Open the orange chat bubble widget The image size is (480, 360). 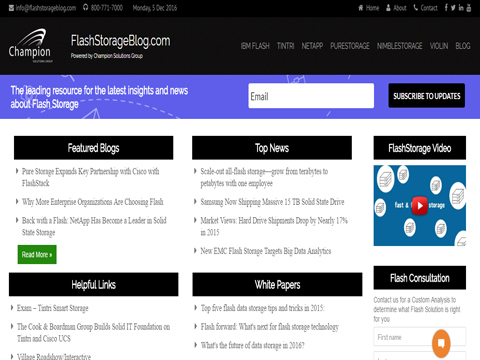441,343
